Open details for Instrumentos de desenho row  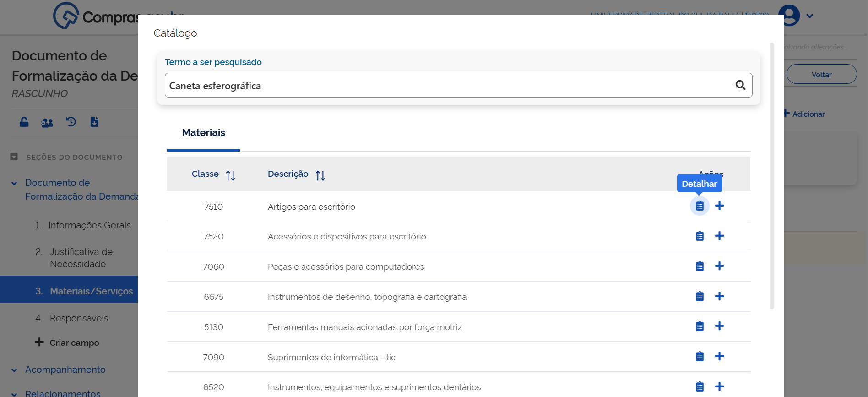(x=700, y=297)
